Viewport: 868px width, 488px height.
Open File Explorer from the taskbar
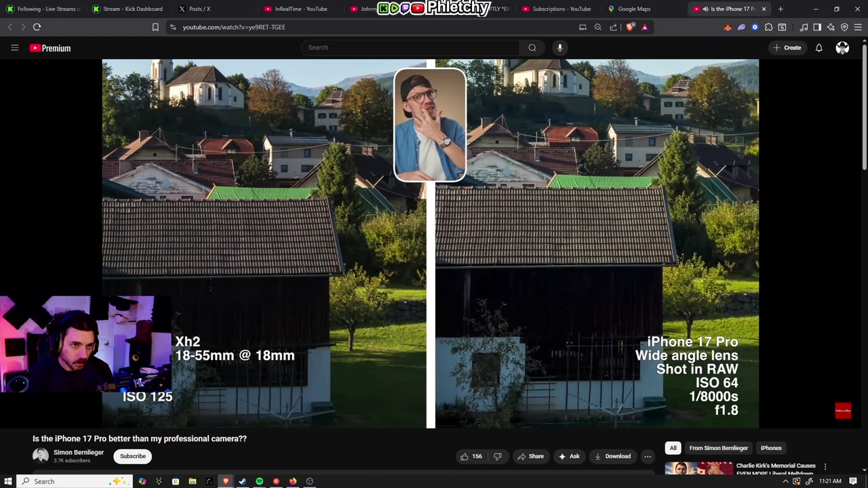tap(192, 481)
